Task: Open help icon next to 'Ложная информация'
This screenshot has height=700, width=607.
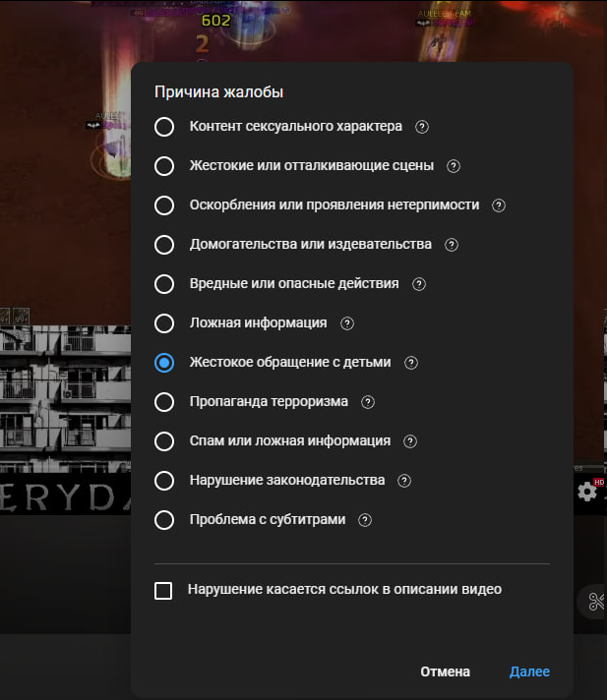Action: click(347, 323)
